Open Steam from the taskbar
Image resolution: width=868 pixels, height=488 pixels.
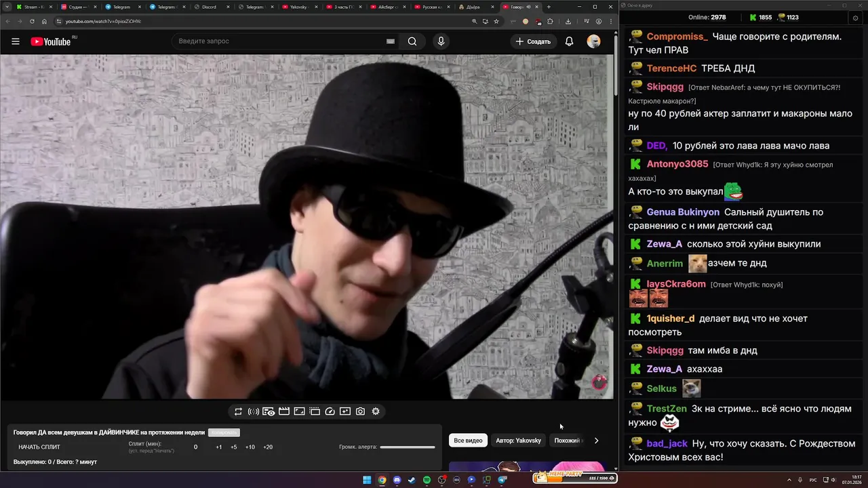pyautogui.click(x=412, y=480)
